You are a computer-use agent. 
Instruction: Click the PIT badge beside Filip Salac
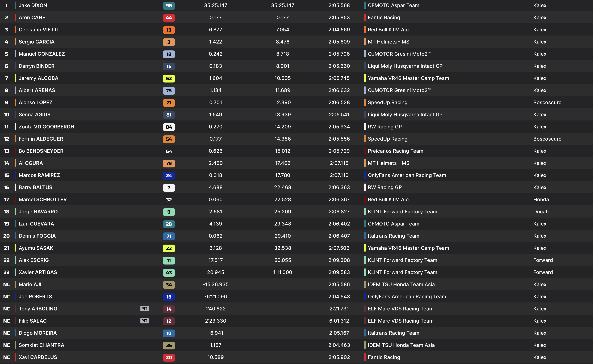pyautogui.click(x=144, y=321)
